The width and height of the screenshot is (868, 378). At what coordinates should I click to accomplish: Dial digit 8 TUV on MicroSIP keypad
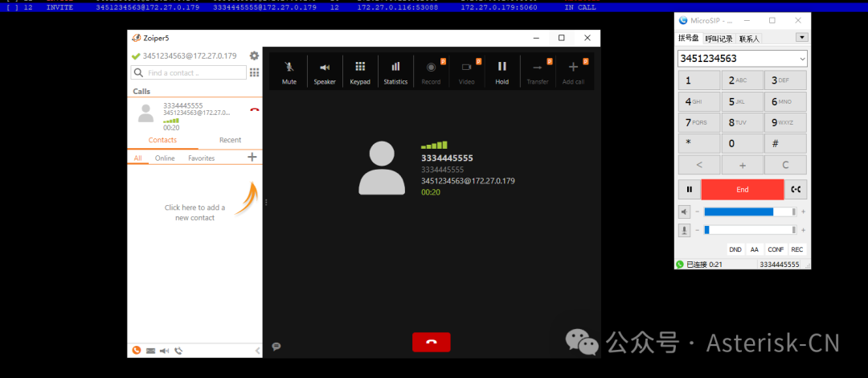click(x=743, y=122)
